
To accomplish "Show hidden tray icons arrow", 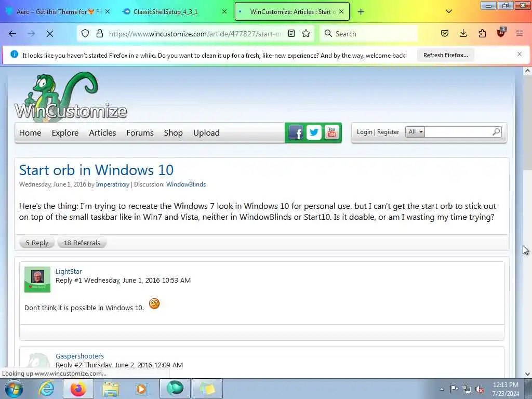I will pos(442,390).
